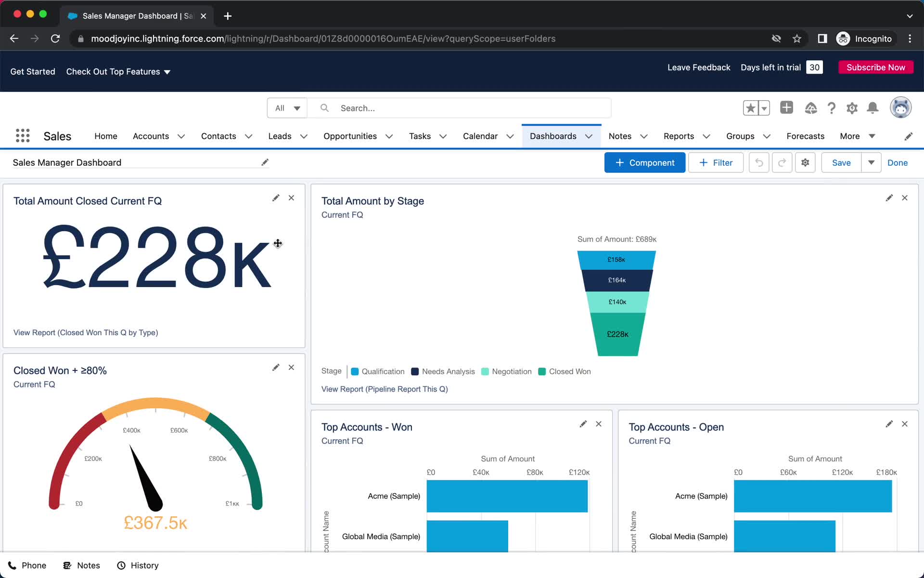Click Done button in dashboard toolbar
The width and height of the screenshot is (924, 578).
pos(898,162)
